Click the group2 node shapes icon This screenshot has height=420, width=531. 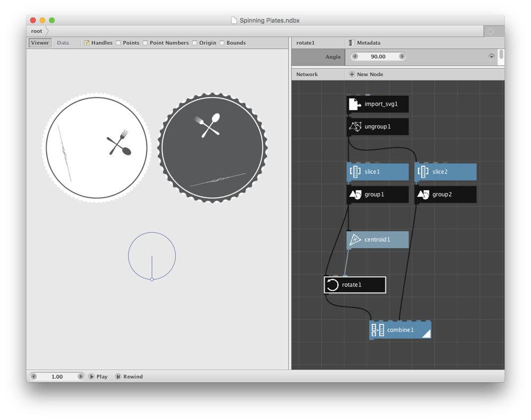(x=423, y=194)
